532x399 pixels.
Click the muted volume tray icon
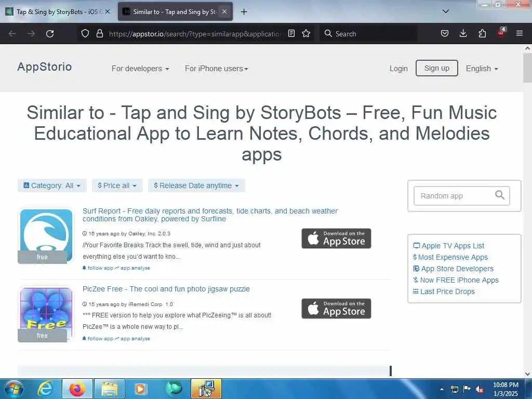coord(480,389)
